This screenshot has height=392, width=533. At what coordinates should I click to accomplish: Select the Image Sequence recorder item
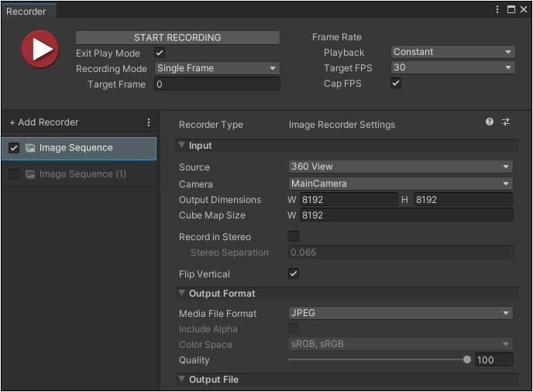pyautogui.click(x=76, y=148)
